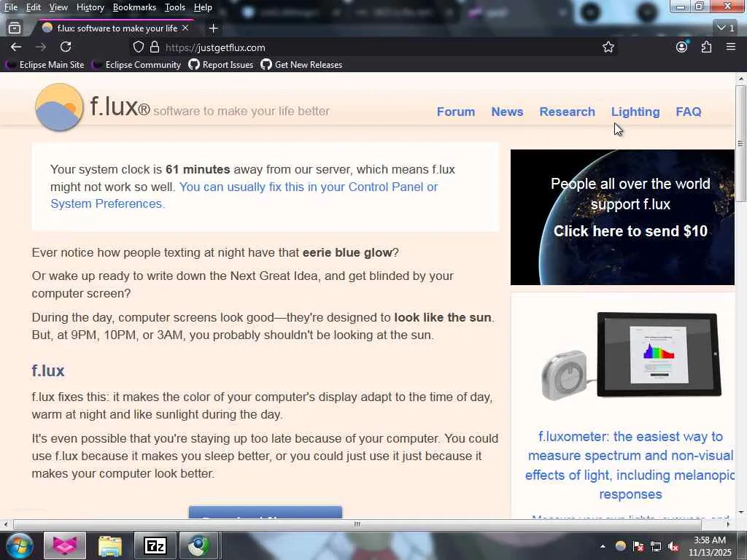The image size is (747, 560).
Task: Show hidden tray icons arrow
Action: tap(603, 546)
